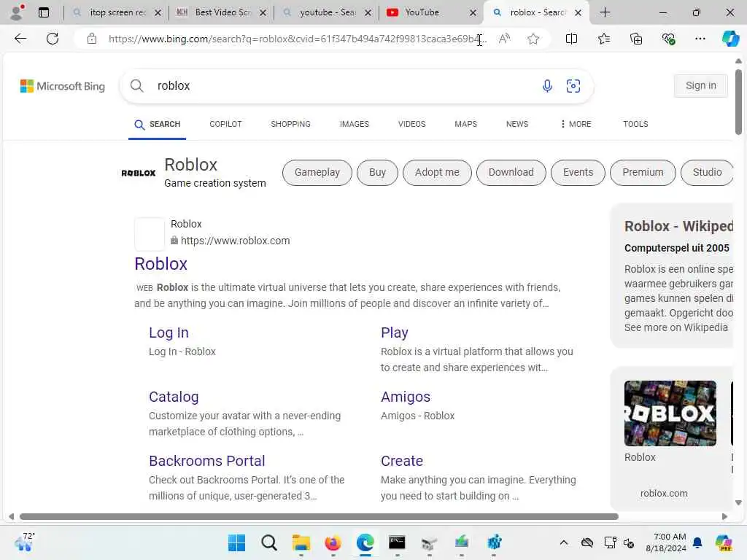Click the magnifier icon in Bing search box

click(136, 86)
